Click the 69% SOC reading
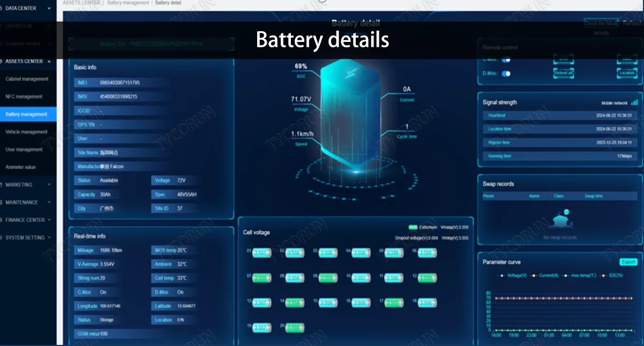The image size is (644, 346). point(301,67)
